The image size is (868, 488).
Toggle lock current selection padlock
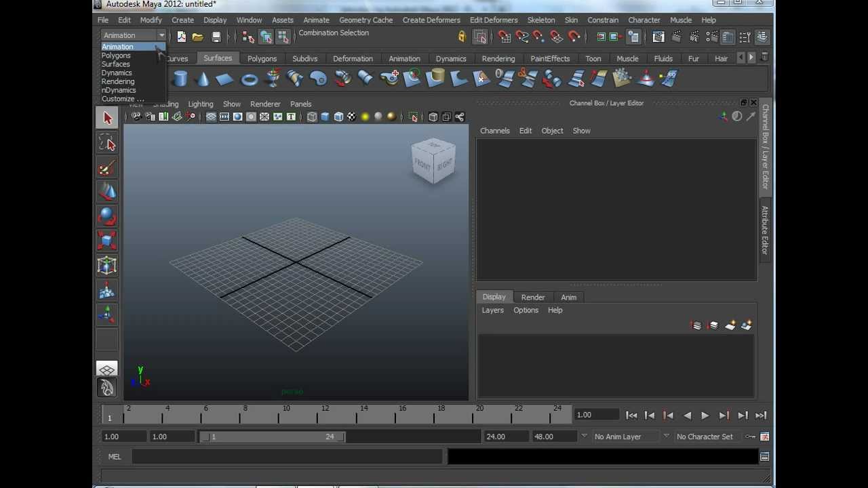click(x=462, y=37)
